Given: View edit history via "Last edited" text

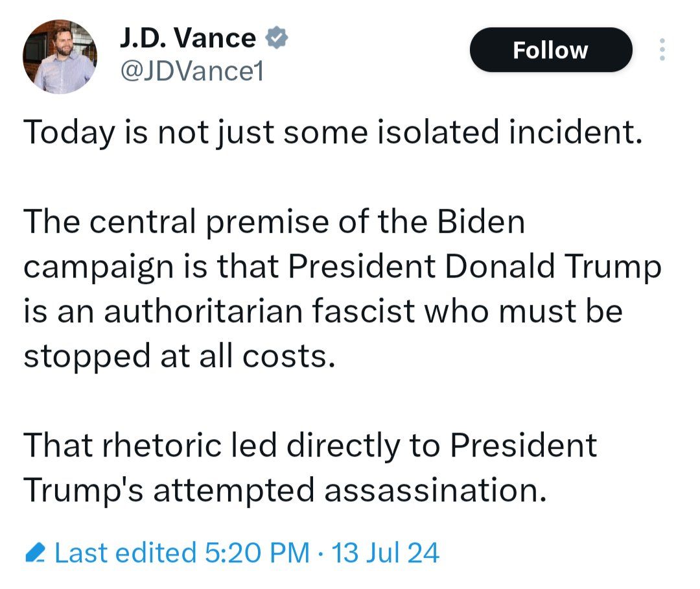Looking at the screenshot, I should [126, 553].
